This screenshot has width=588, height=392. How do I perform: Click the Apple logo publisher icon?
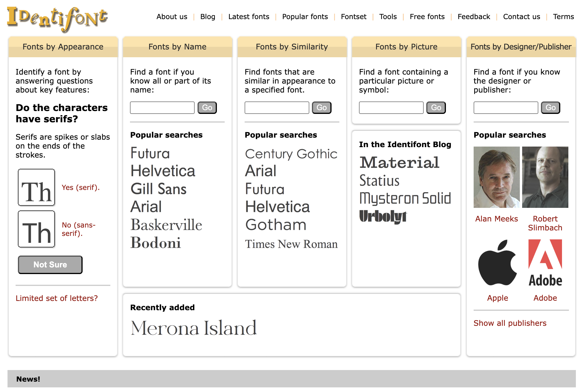tap(497, 262)
